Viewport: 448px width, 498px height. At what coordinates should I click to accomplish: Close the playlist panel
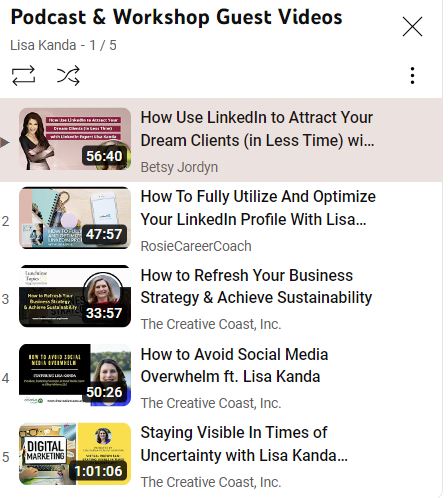pos(412,26)
